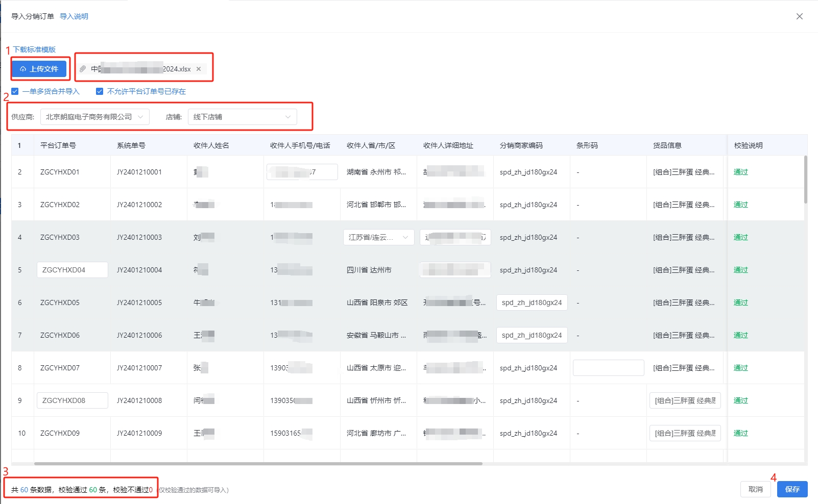The height and width of the screenshot is (504, 818).
Task: Click the 通过 status in row 2
Action: [x=740, y=172]
